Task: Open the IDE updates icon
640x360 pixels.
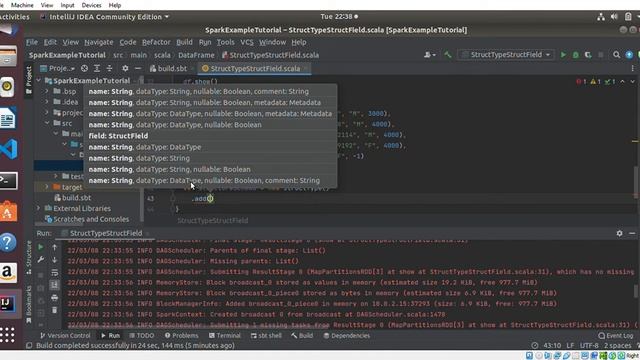Action: [629, 55]
